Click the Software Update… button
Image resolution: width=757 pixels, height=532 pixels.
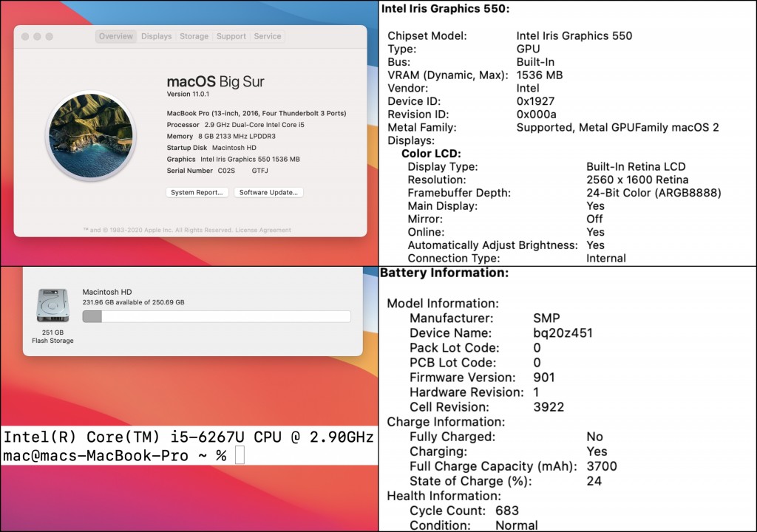click(268, 192)
